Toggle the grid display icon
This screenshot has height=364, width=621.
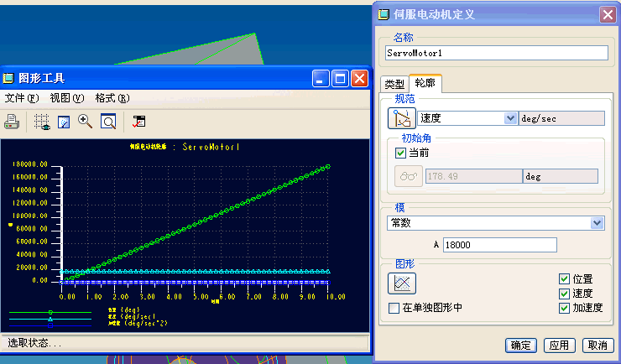coord(42,122)
